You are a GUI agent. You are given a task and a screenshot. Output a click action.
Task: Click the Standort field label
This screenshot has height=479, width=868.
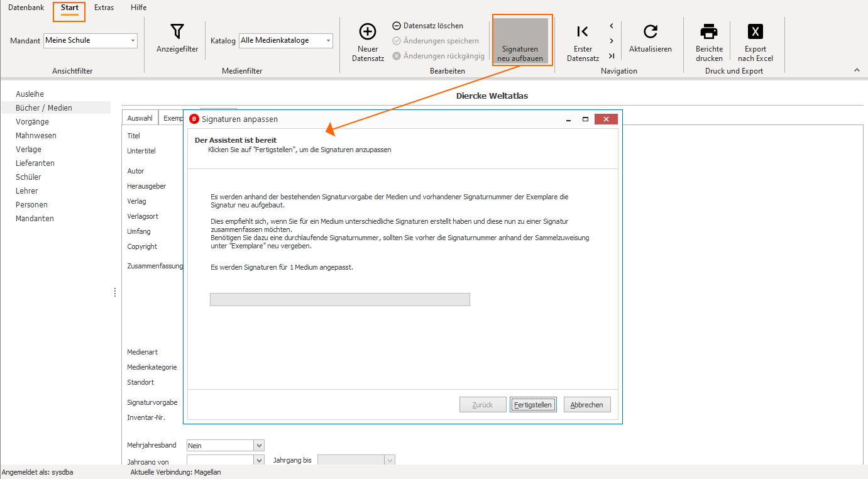pyautogui.click(x=141, y=382)
